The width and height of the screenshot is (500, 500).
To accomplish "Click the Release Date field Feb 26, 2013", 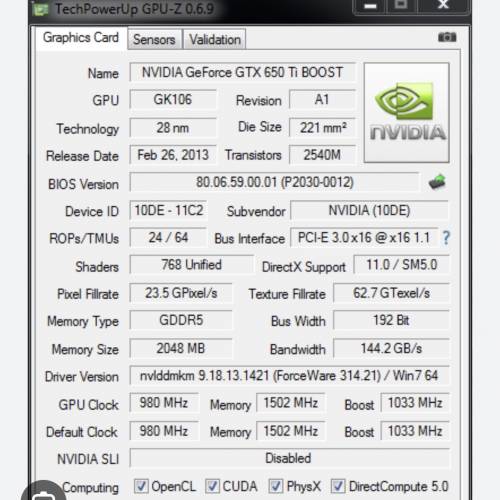I will [173, 155].
